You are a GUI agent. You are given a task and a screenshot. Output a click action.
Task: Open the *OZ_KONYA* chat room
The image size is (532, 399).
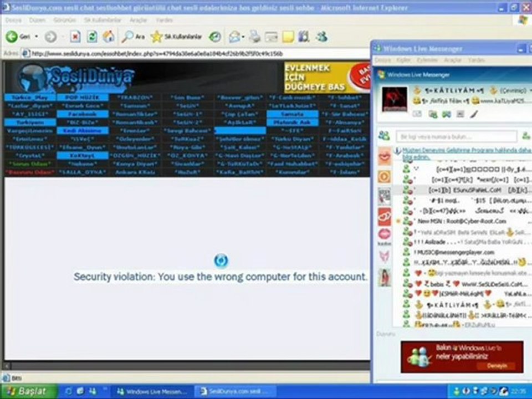click(188, 156)
